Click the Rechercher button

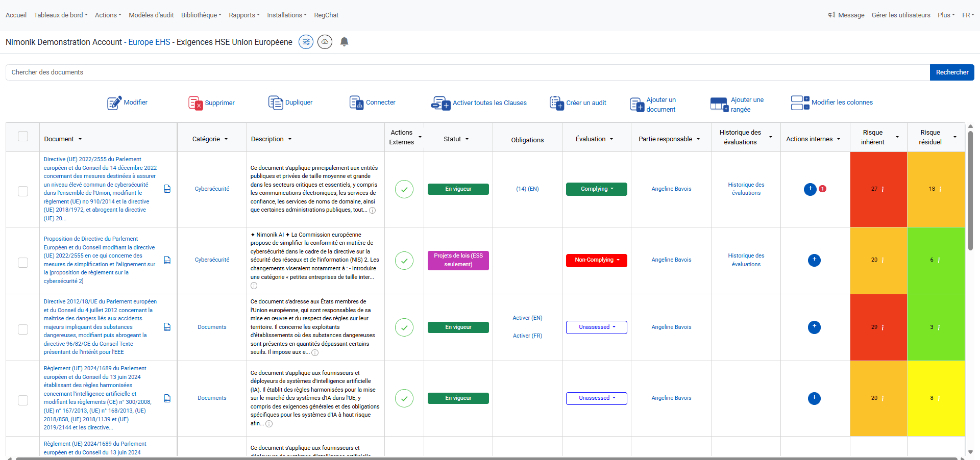(x=952, y=72)
